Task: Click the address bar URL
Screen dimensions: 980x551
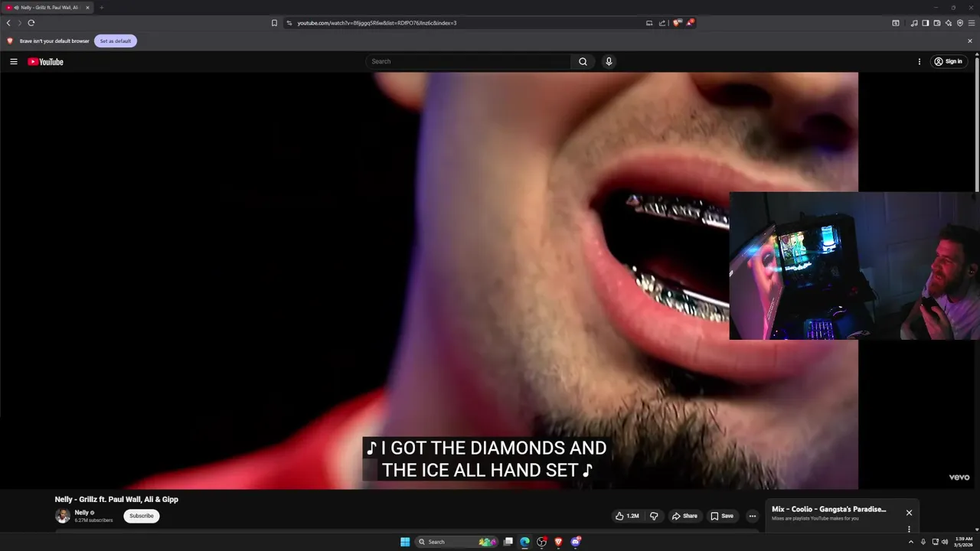Action: point(377,23)
